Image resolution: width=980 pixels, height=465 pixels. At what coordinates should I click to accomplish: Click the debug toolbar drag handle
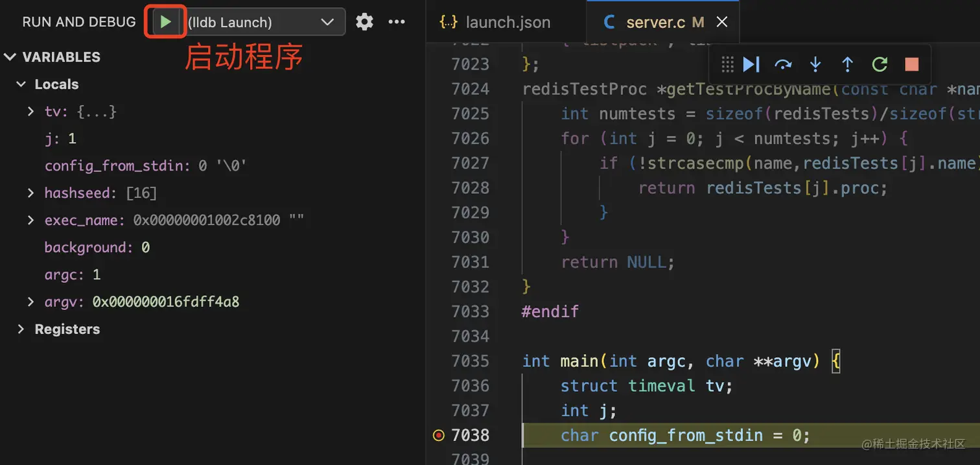(x=727, y=64)
